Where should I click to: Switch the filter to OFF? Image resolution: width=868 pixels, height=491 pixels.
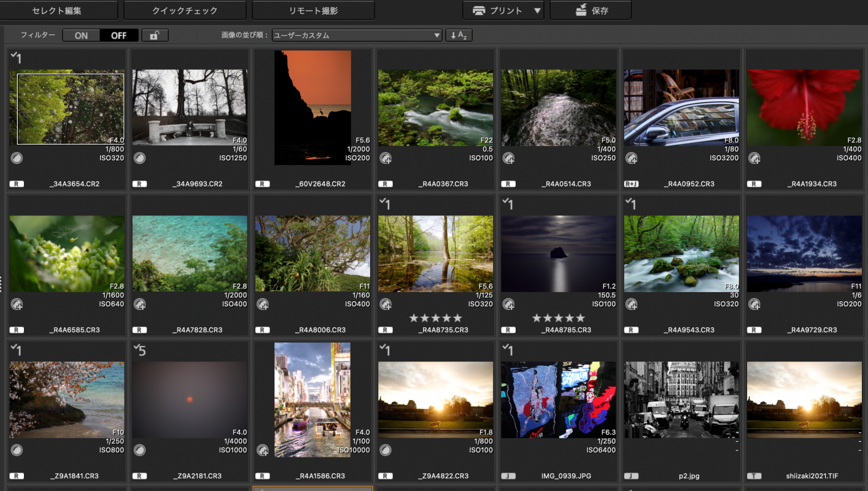118,36
